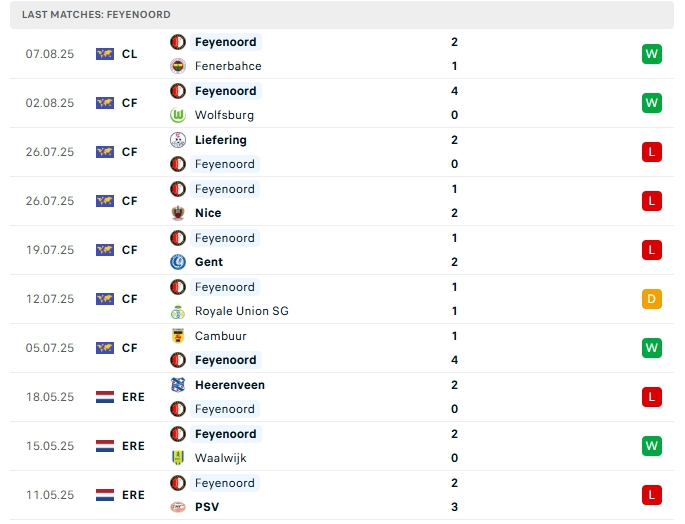Image resolution: width=685 pixels, height=524 pixels.
Task: Open the PSV team link
Action: (207, 507)
